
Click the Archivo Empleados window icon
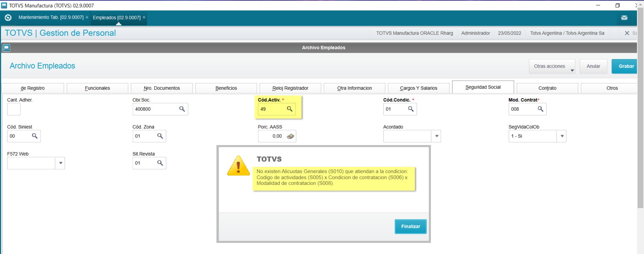point(6,48)
